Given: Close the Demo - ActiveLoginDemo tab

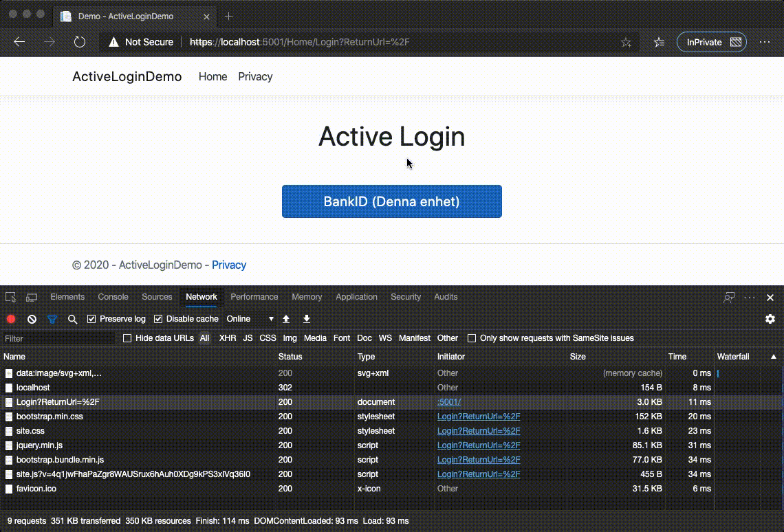Looking at the screenshot, I should (206, 16).
